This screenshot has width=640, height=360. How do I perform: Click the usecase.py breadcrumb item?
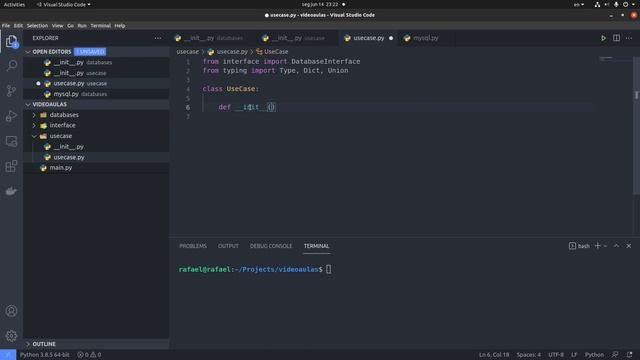pyautogui.click(x=228, y=52)
